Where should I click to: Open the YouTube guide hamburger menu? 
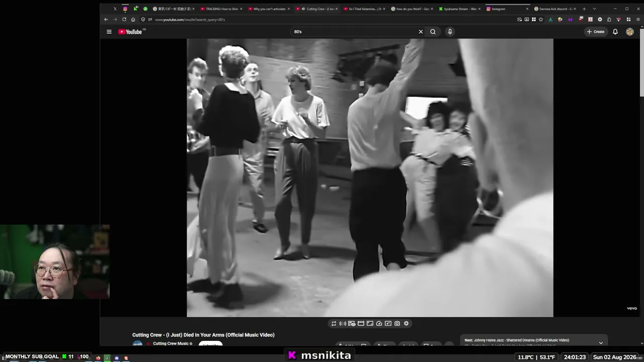(x=109, y=32)
